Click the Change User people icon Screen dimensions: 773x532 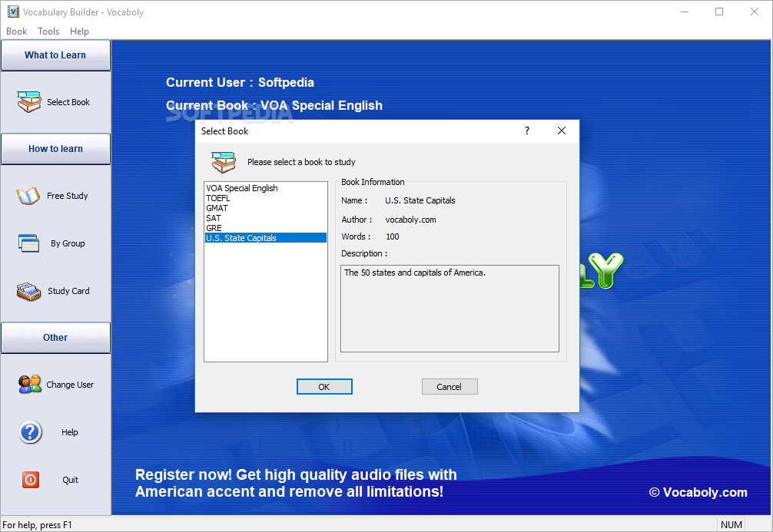tap(30, 384)
